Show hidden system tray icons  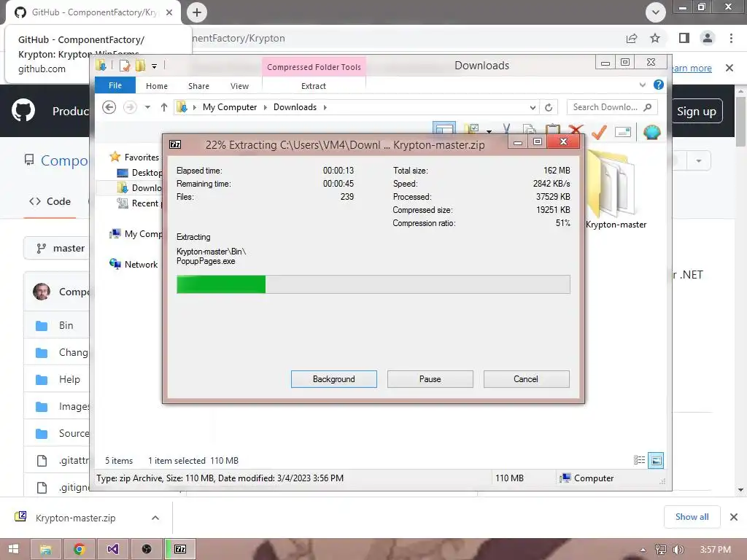click(643, 550)
